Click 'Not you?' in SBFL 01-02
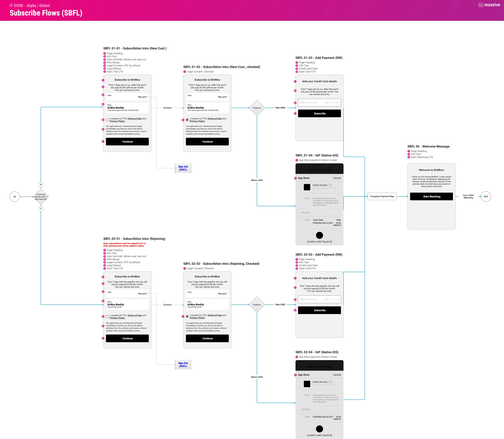This screenshot has height=439, width=504. point(222,97)
